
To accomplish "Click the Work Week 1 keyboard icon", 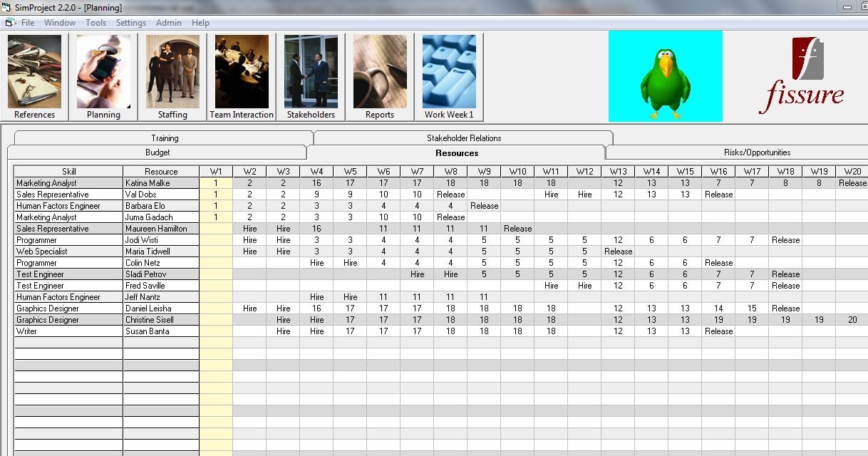I will 449,76.
